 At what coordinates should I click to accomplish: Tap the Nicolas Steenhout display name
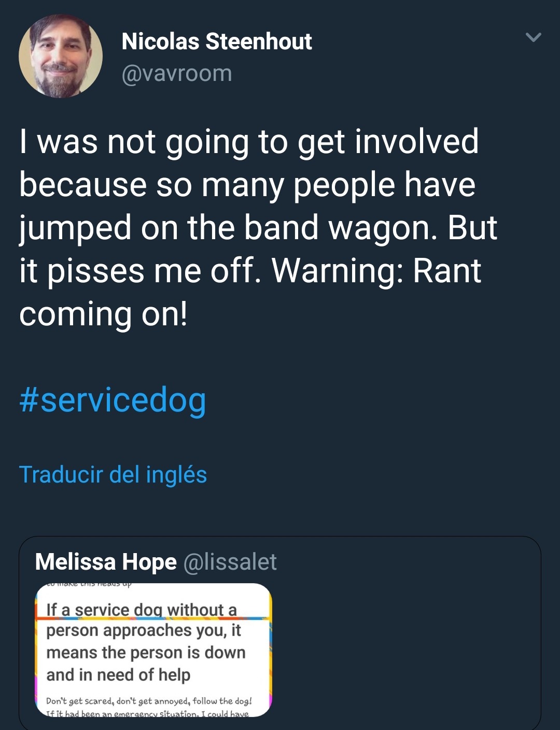216,42
